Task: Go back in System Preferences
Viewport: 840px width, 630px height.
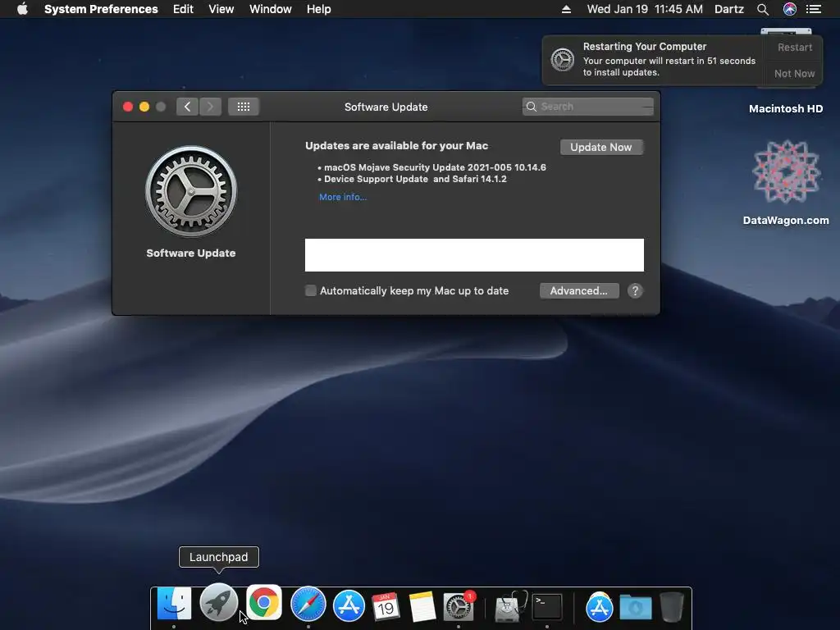Action: click(x=187, y=107)
